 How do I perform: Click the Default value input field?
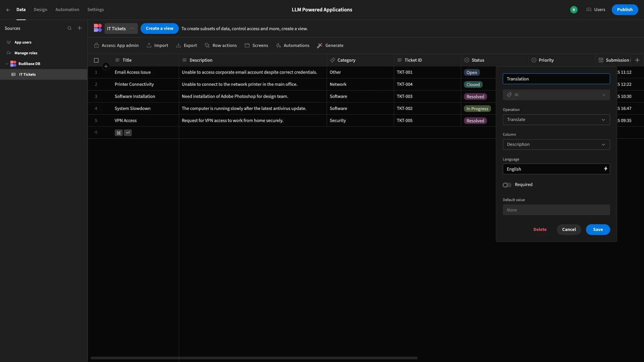(x=556, y=210)
